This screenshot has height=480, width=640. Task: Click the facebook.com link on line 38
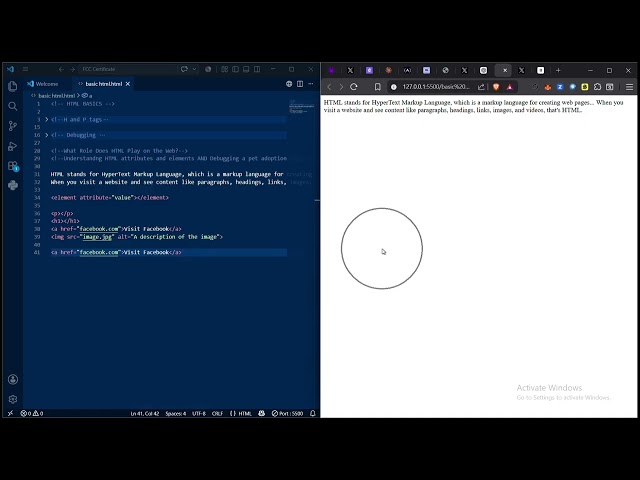click(99, 229)
